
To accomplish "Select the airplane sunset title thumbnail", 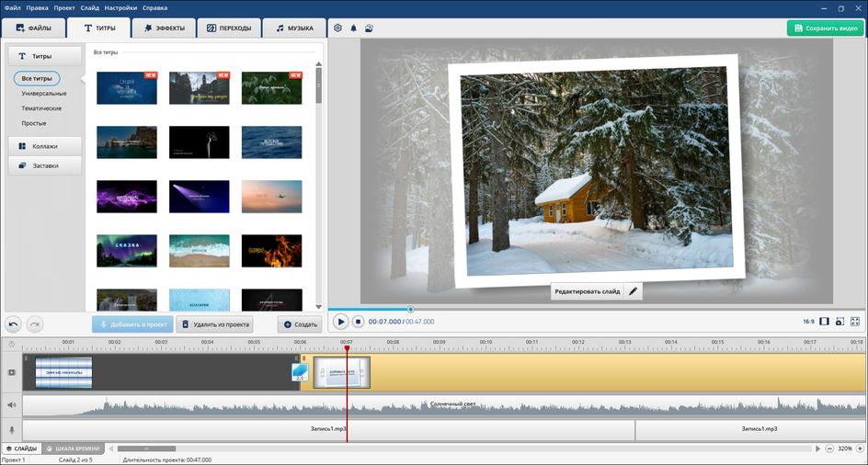I will click(272, 197).
